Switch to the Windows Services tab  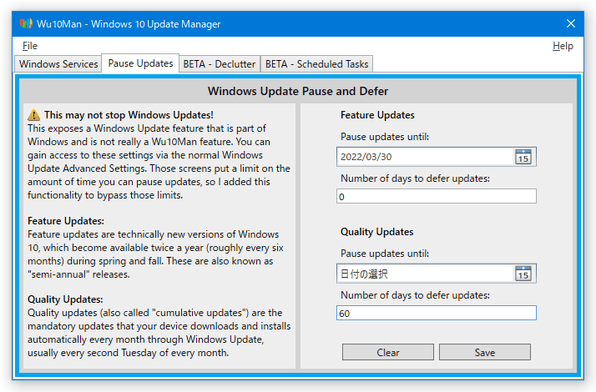(x=59, y=64)
